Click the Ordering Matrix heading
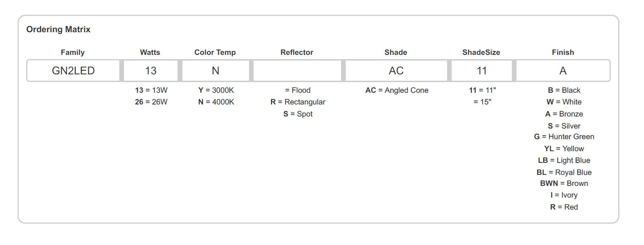This screenshot has height=245, width=644. click(x=58, y=29)
